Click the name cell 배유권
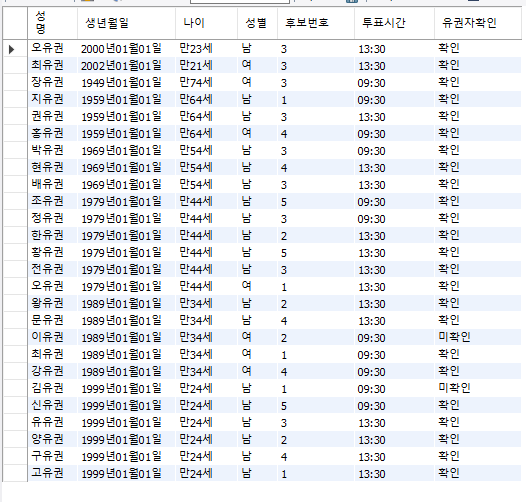This screenshot has width=526, height=502. pyautogui.click(x=53, y=185)
